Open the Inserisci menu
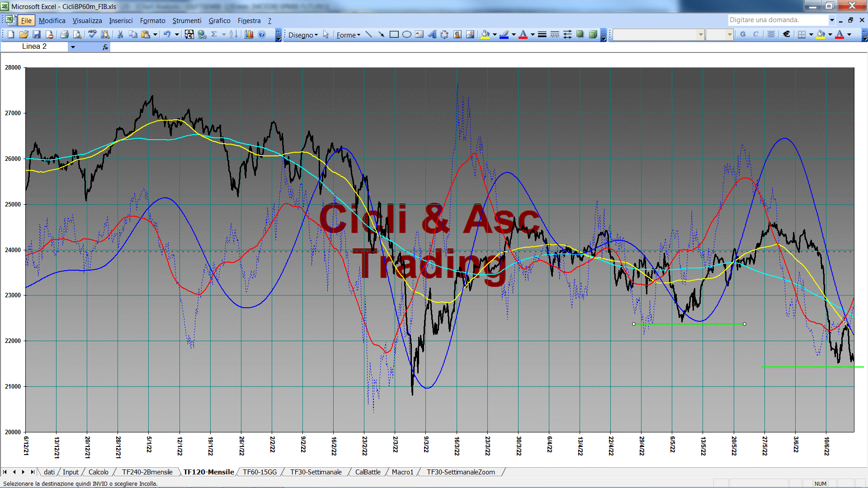Image resolution: width=868 pixels, height=488 pixels. [x=121, y=20]
